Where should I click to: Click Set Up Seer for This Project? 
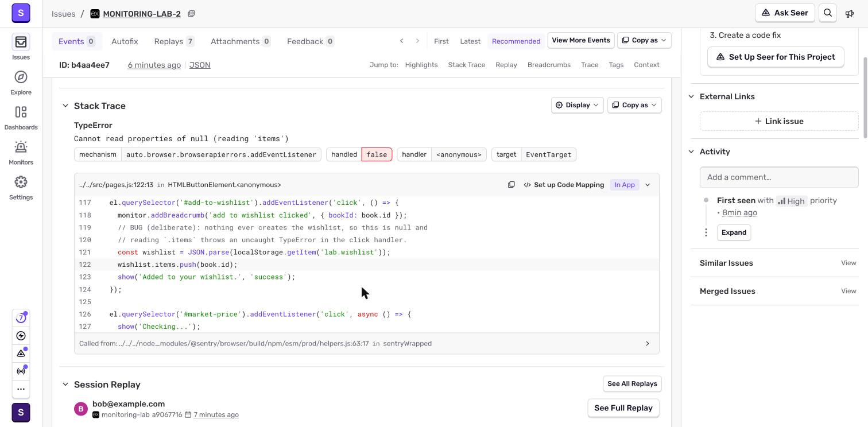[x=776, y=57]
